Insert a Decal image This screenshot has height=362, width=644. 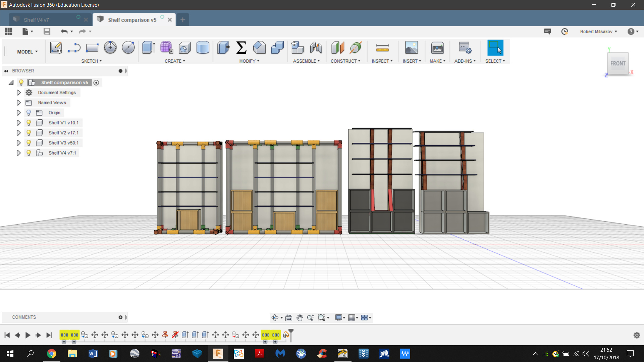coord(412,48)
